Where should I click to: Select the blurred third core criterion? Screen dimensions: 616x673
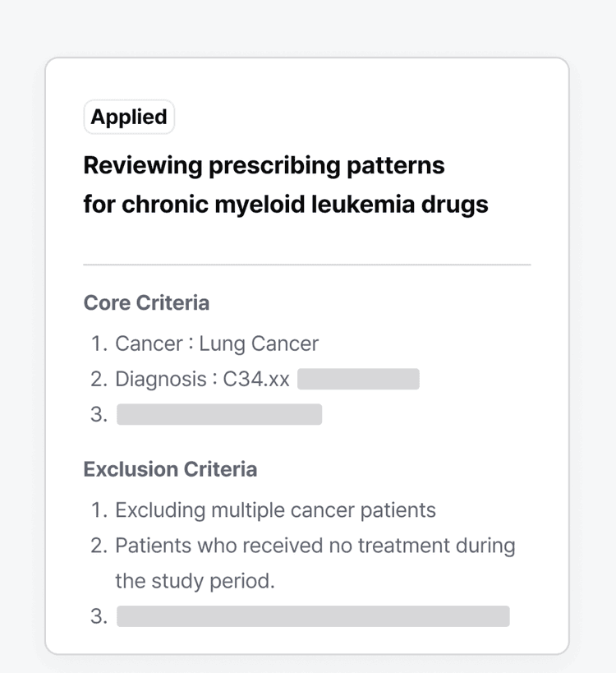click(x=219, y=414)
